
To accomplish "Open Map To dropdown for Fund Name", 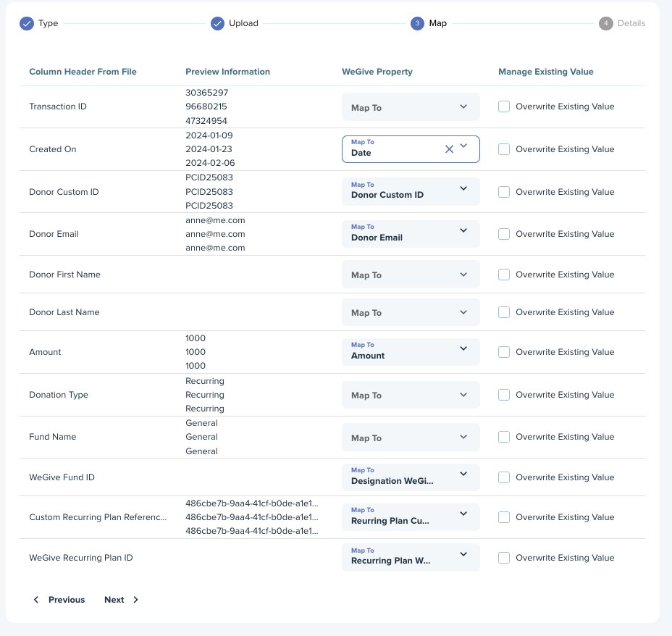I will click(411, 437).
